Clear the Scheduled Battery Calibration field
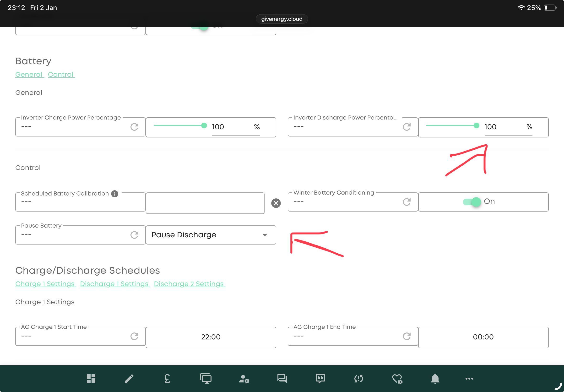564x392 pixels. 276,203
